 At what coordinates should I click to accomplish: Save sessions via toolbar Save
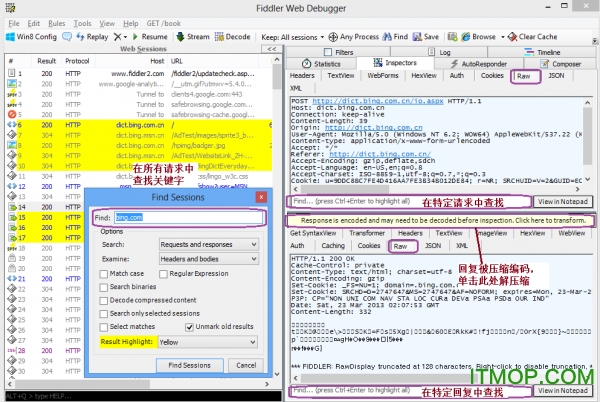[426, 37]
